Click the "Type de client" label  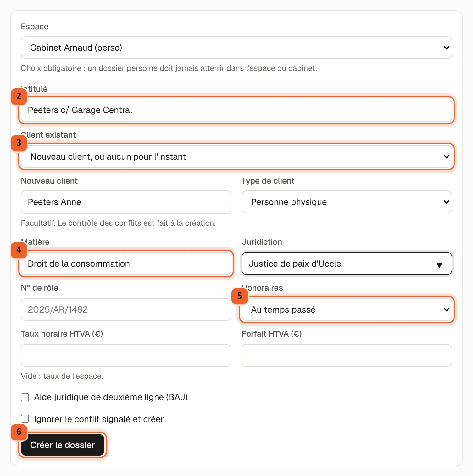268,181
